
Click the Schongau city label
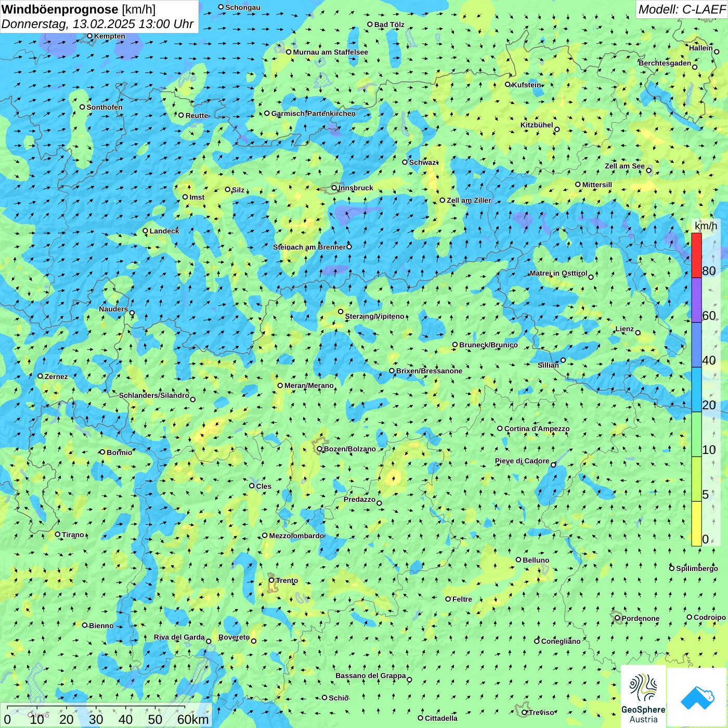(243, 7)
